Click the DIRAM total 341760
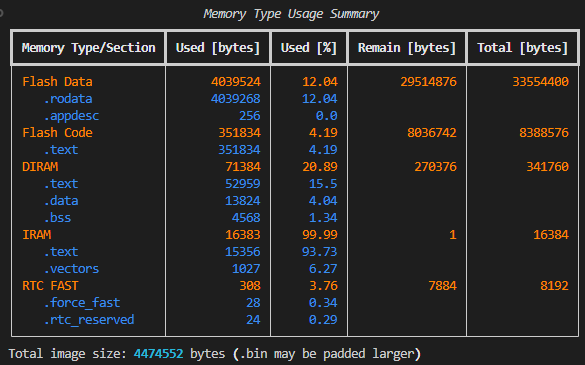Viewport: 585px width, 365px height. point(547,167)
